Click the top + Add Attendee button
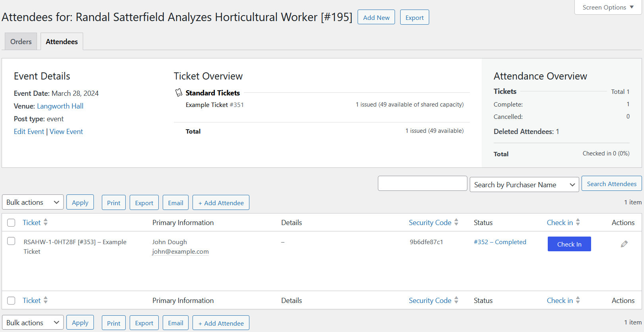 pos(221,202)
